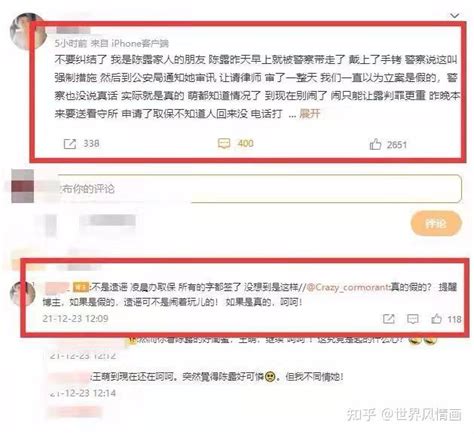Click the 知乎 @世界风情画 watermark
The height and width of the screenshot is (434, 474).
coord(404,414)
